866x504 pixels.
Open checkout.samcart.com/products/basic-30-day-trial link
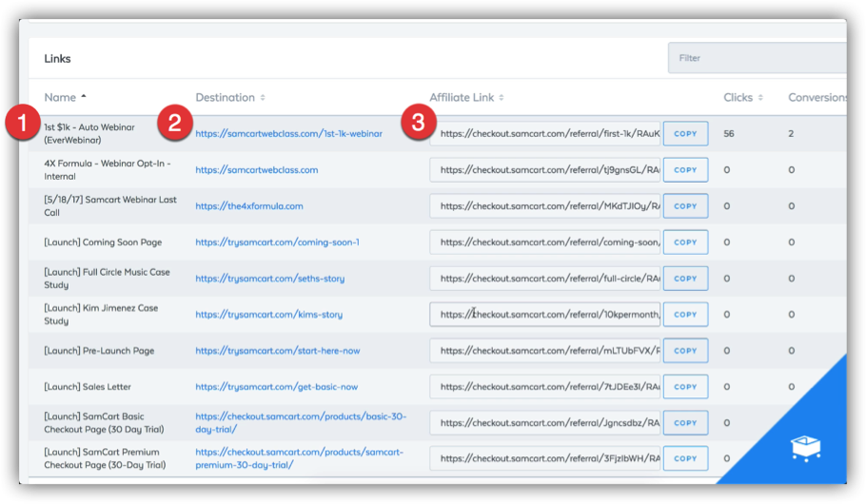point(301,423)
